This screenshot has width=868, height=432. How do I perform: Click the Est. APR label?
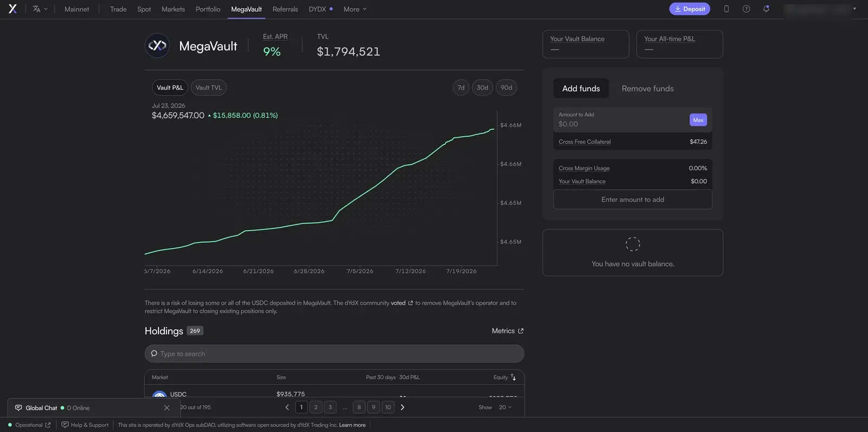[275, 36]
